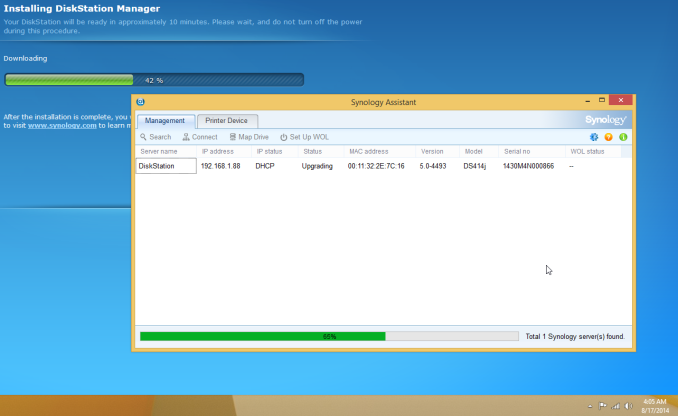
Task: Switch to the Management tab
Action: tap(165, 121)
